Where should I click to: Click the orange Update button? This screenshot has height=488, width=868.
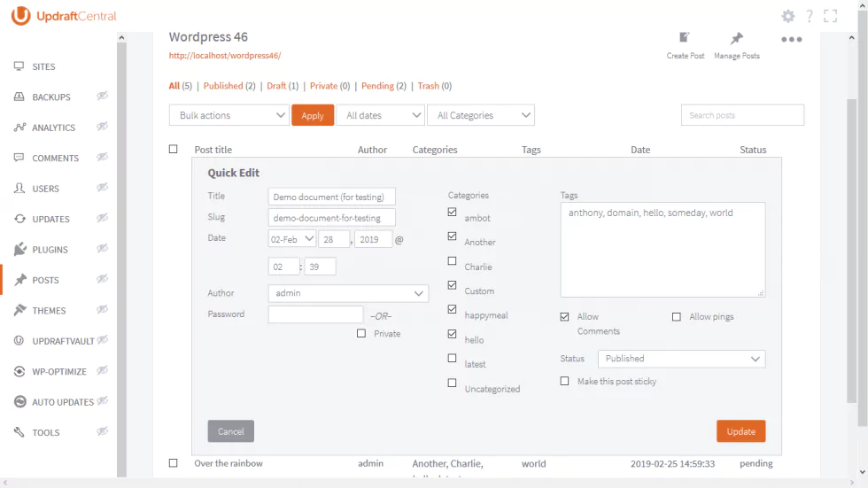click(740, 431)
